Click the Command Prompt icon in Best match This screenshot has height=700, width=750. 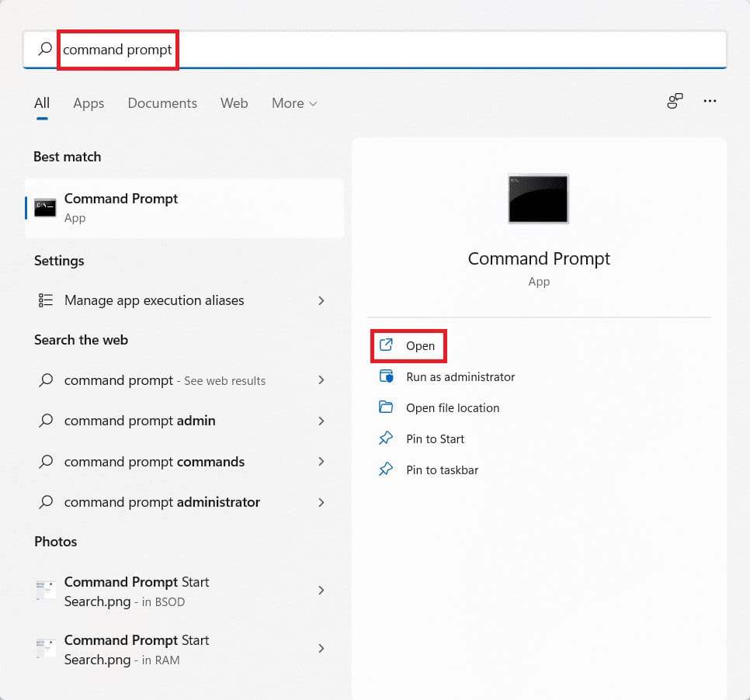(45, 207)
